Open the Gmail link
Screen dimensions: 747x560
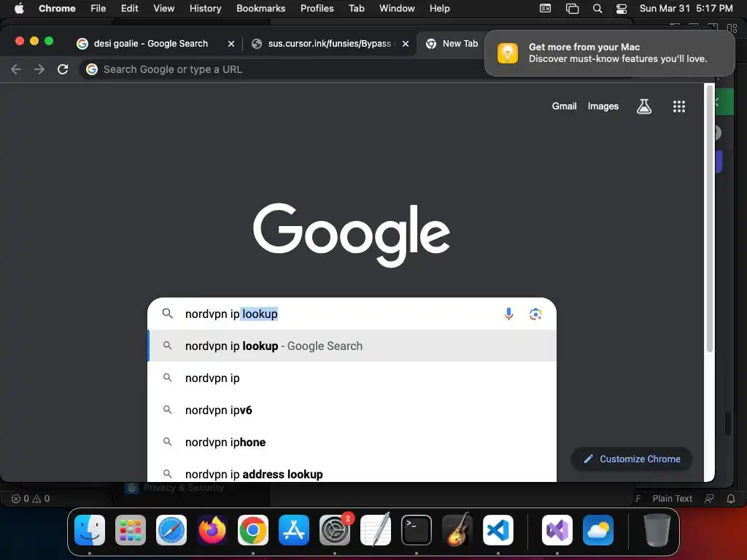tap(564, 106)
